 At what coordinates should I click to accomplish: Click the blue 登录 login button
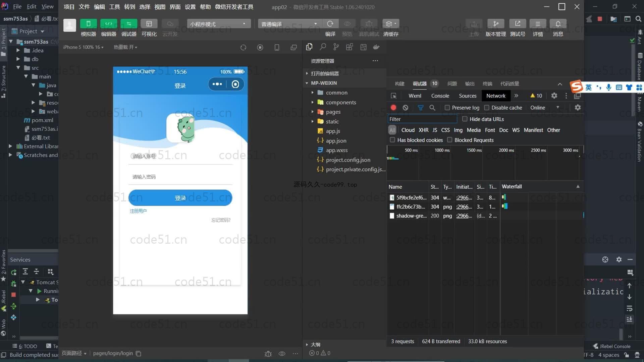(x=180, y=198)
